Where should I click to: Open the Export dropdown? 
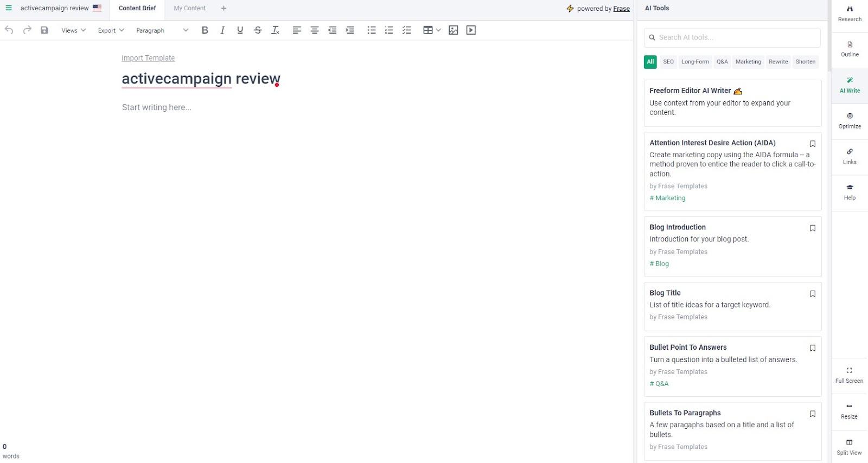[x=111, y=30]
